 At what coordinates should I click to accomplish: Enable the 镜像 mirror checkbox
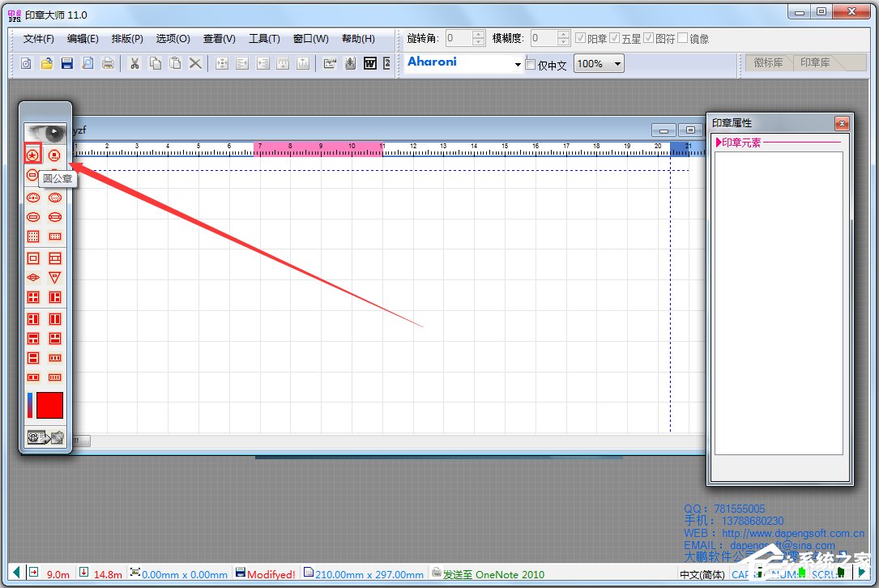pos(682,38)
